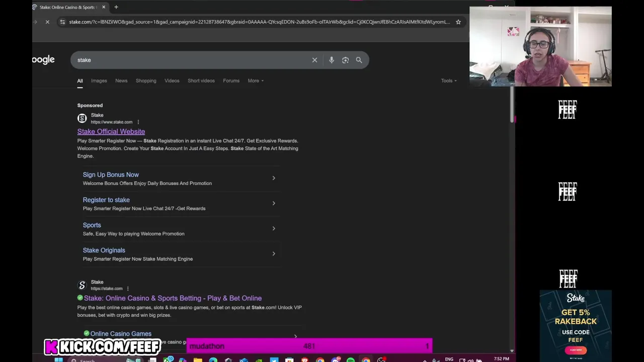Switch to the Videos tab
Viewport: 644px width, 362px height.
point(172,80)
